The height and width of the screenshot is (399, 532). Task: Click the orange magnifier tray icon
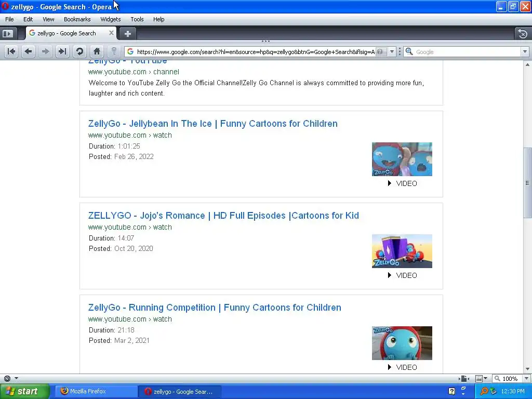tap(484, 391)
